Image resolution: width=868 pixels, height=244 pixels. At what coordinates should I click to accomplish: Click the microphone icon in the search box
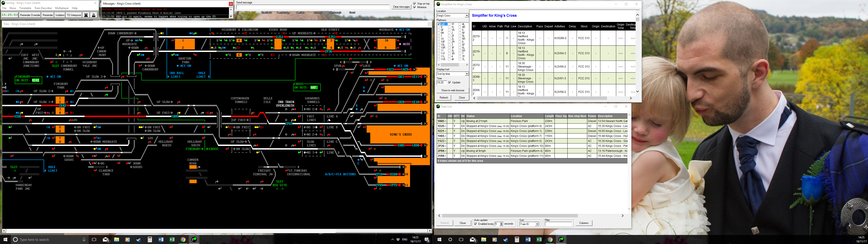[84, 240]
